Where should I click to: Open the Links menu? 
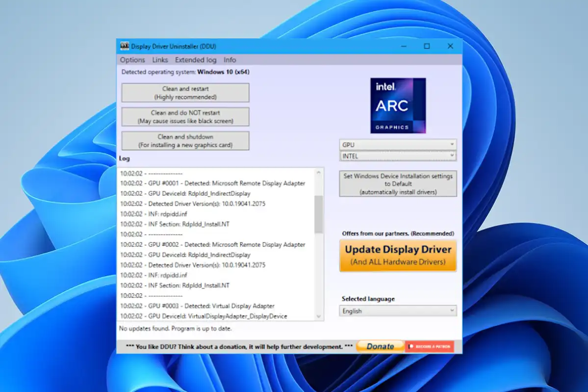160,60
